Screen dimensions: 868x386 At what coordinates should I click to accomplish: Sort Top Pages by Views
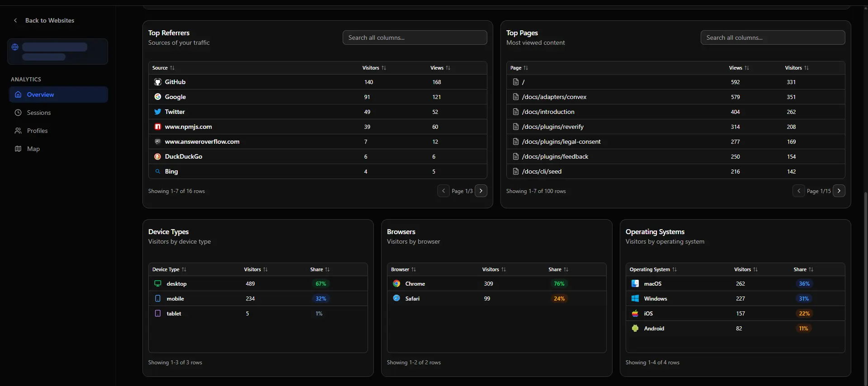coord(739,68)
